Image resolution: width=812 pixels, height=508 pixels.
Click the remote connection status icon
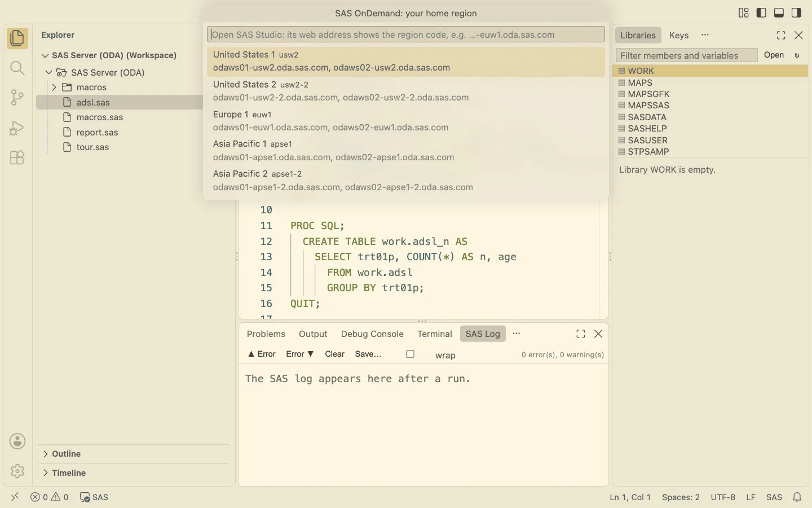pos(15,497)
